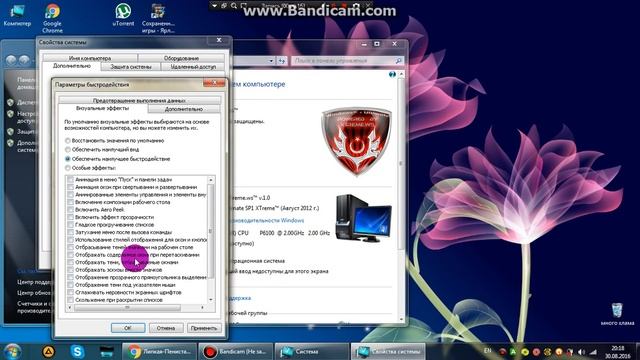Open the Сохраненные игры desktop shortcut

(x=158, y=18)
